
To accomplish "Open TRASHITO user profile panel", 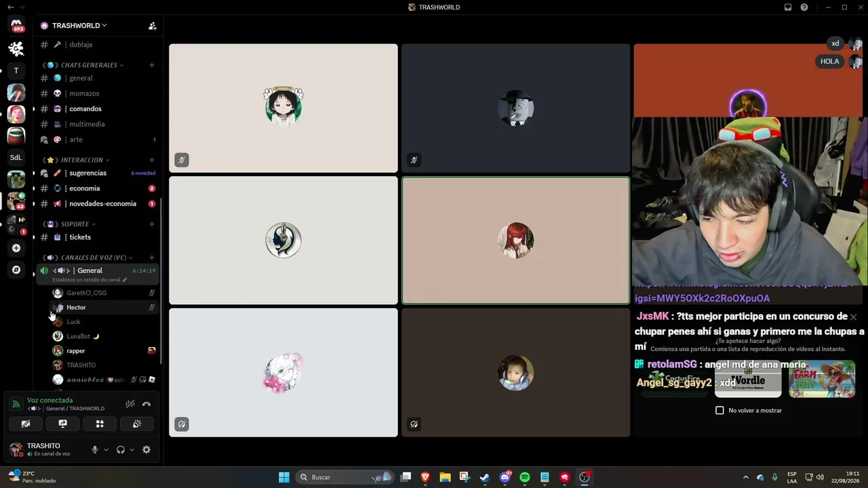I will tap(46, 449).
